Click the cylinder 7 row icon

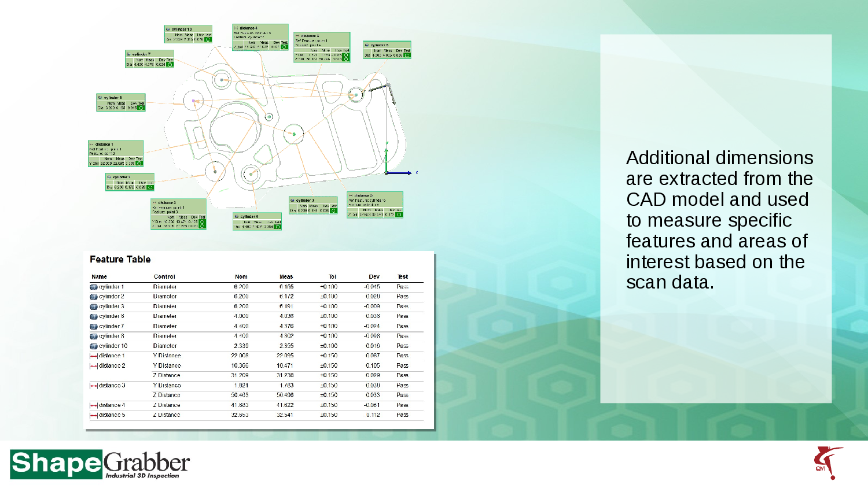pos(94,326)
